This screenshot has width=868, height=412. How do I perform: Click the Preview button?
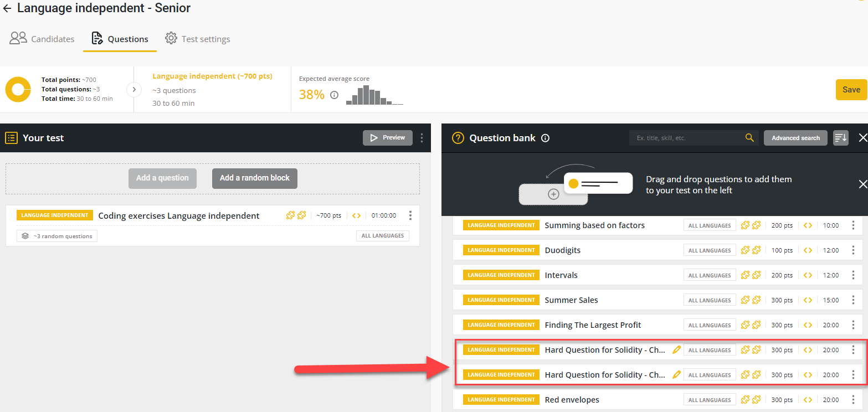[x=387, y=138]
